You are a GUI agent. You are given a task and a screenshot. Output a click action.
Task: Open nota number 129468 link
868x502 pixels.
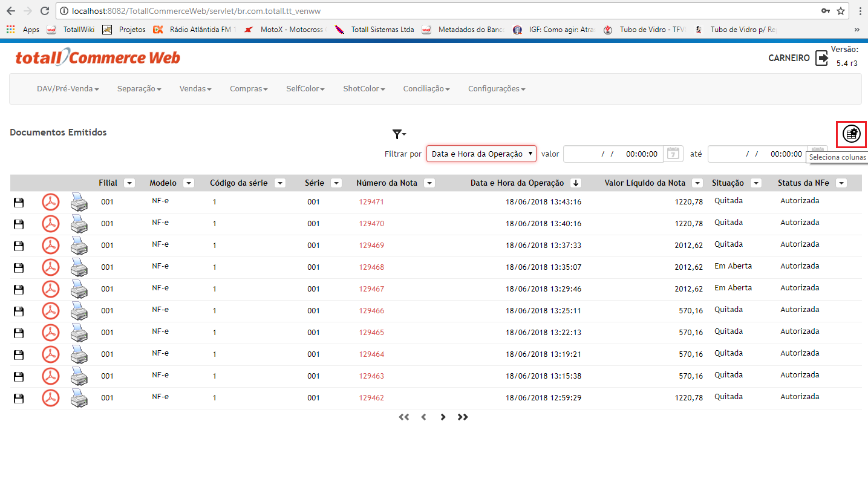point(371,267)
